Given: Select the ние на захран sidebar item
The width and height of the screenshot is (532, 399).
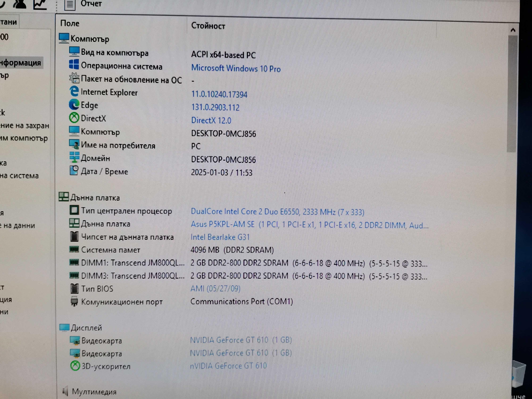Looking at the screenshot, I should pyautogui.click(x=24, y=126).
